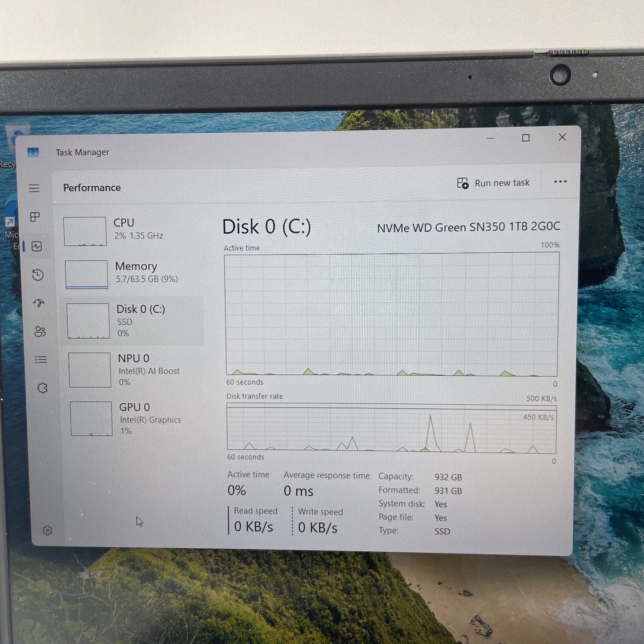Click the Disk 0 CPU thumbnail graph
Image resolution: width=644 pixels, height=644 pixels.
pos(87,320)
